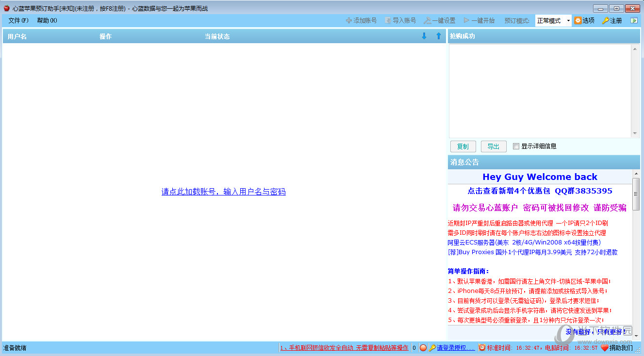
Task: Click the clock icon beside 标准时间
Action: point(482,348)
